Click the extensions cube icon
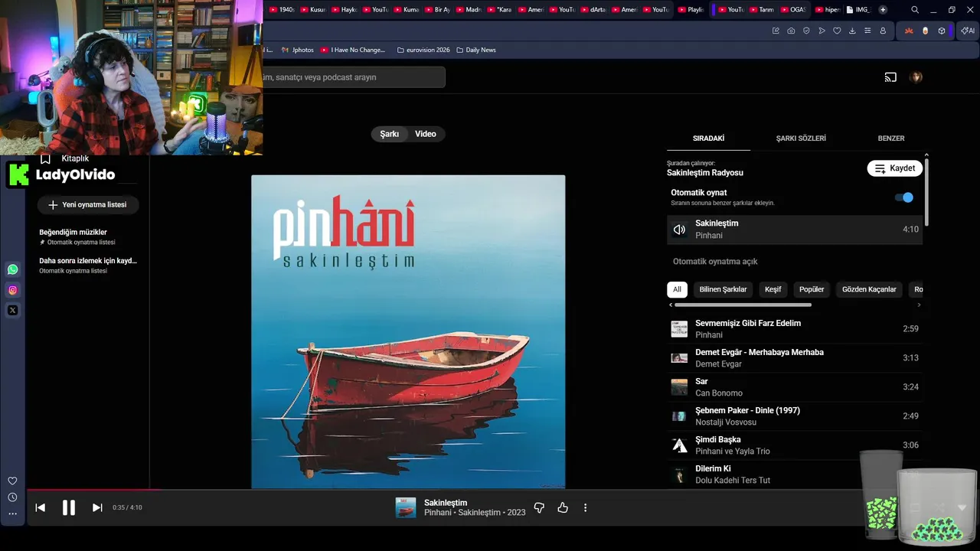Screen dimensions: 980x551 pos(942,31)
